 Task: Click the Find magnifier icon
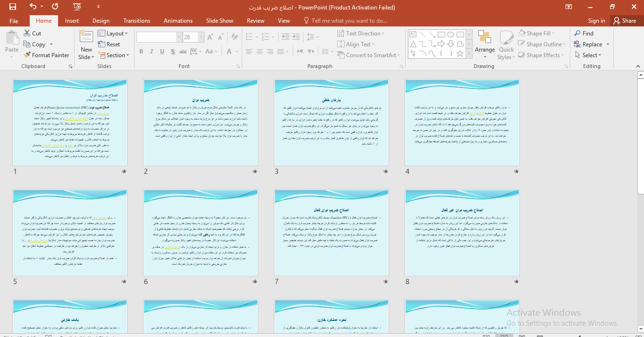point(577,34)
